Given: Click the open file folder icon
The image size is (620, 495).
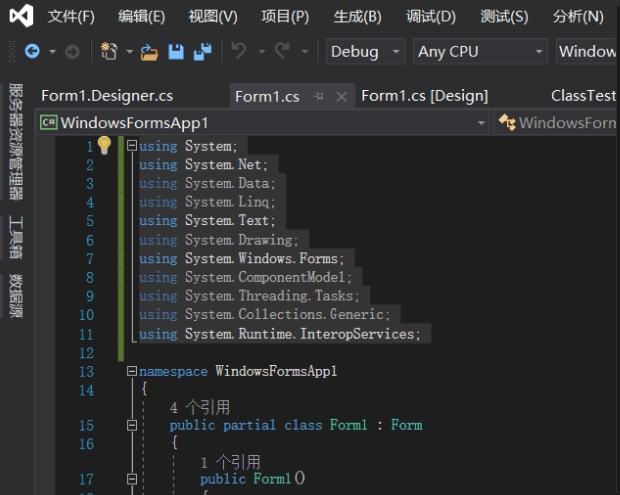Looking at the screenshot, I should [x=149, y=52].
